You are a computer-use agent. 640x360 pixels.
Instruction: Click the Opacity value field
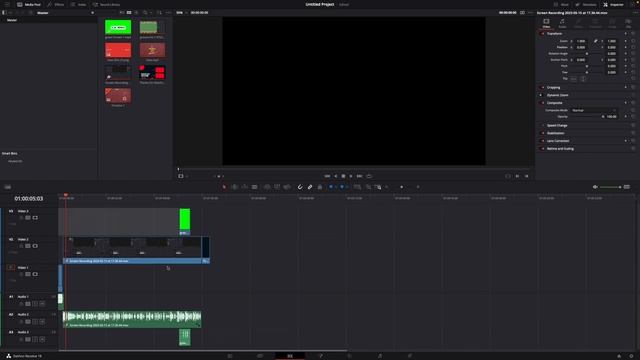611,117
